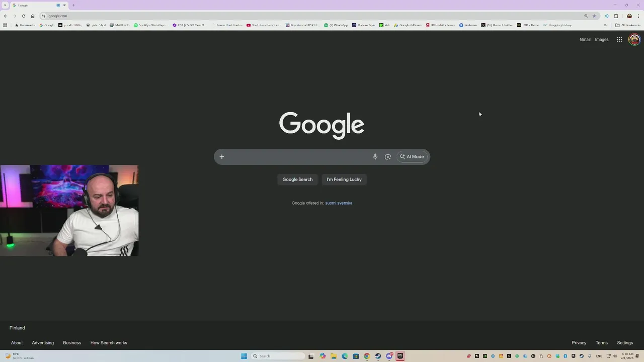Screen dimensions: 644x362
Task: Open taskbar clock and date
Action: (627, 356)
